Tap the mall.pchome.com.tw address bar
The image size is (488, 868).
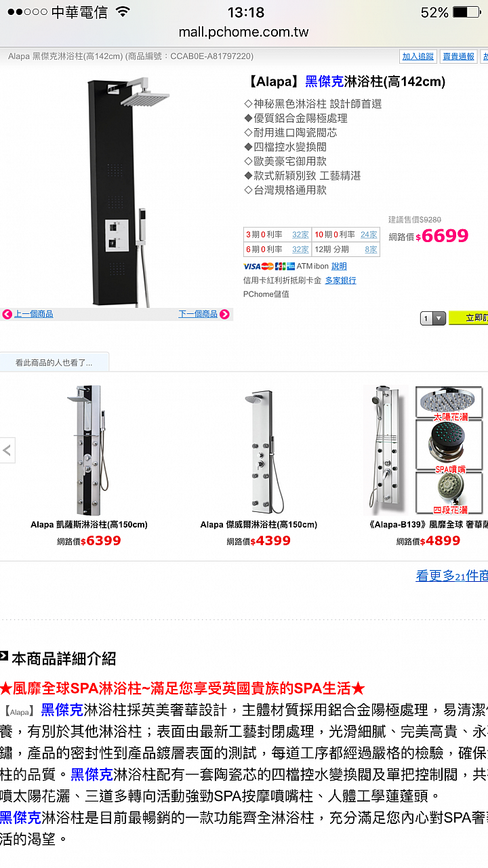244,32
